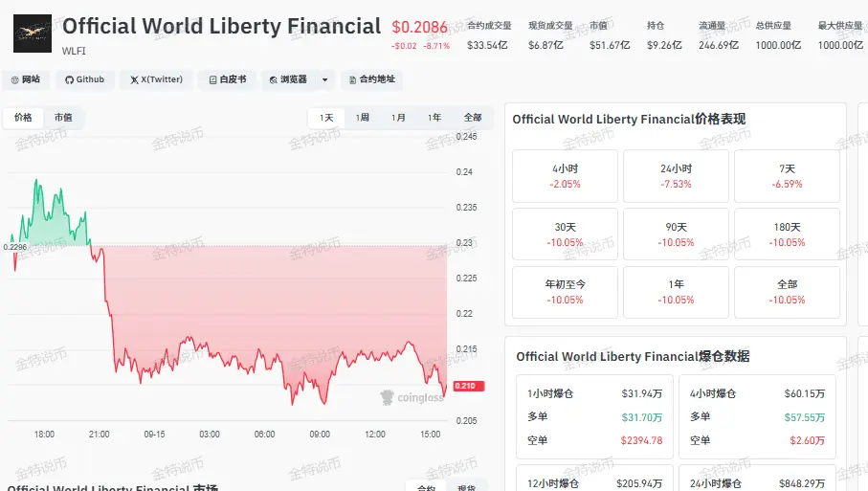
Task: Select the 1天 time range
Action: 326,118
